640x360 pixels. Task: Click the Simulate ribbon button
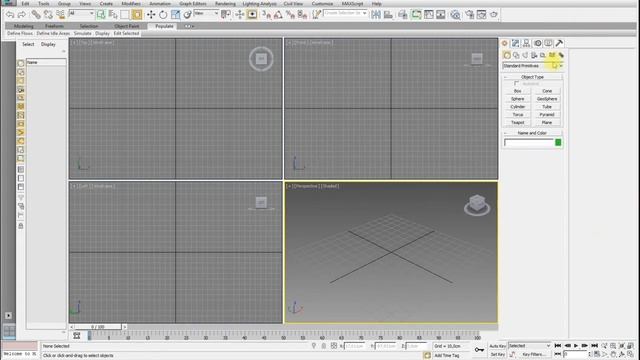pos(82,33)
